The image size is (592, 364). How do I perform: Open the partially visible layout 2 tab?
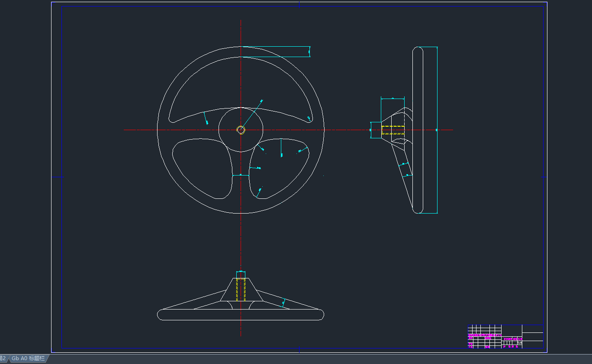pos(3,358)
